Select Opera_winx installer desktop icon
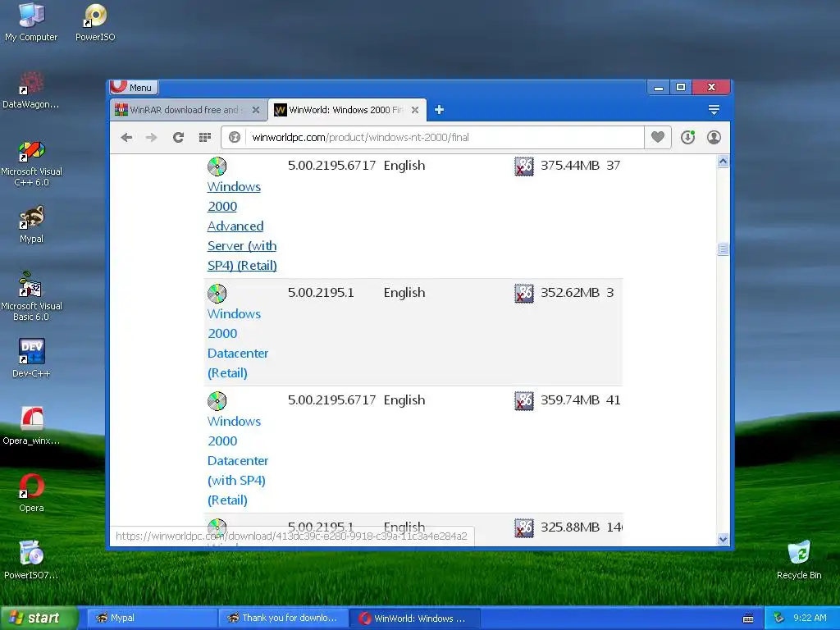This screenshot has height=630, width=840. (x=31, y=427)
